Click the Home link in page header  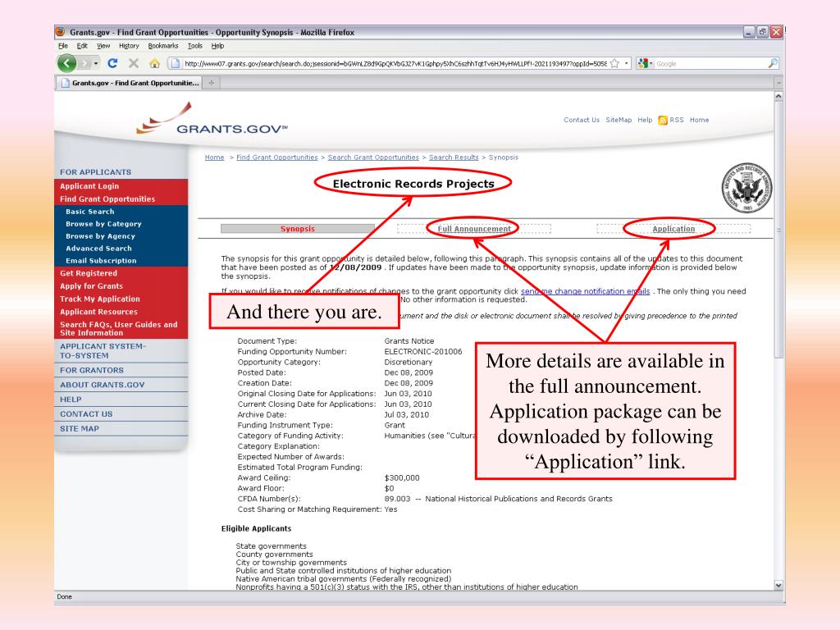[699, 120]
